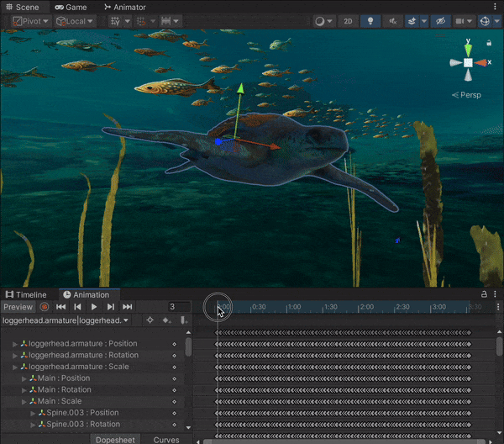Click the lock icon on Animation panel
The image size is (504, 444).
[x=484, y=294]
